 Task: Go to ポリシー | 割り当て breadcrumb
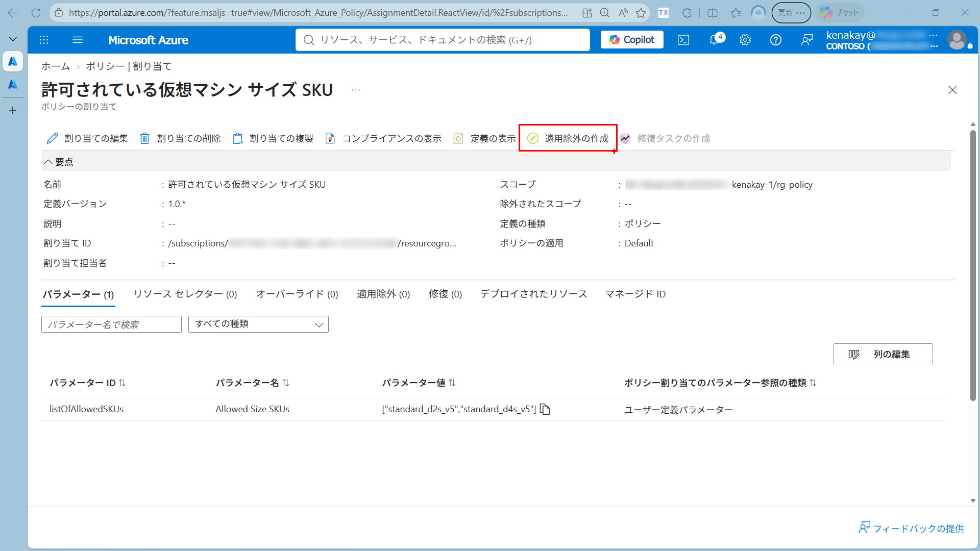pos(129,66)
